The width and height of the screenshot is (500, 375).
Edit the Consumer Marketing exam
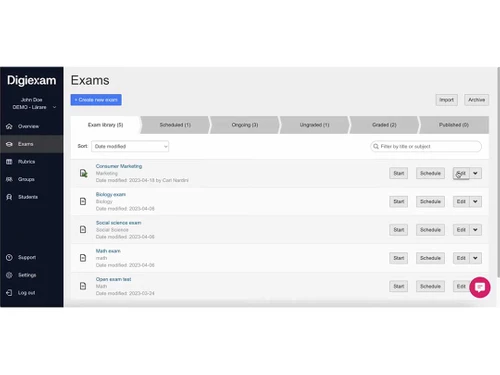461,173
